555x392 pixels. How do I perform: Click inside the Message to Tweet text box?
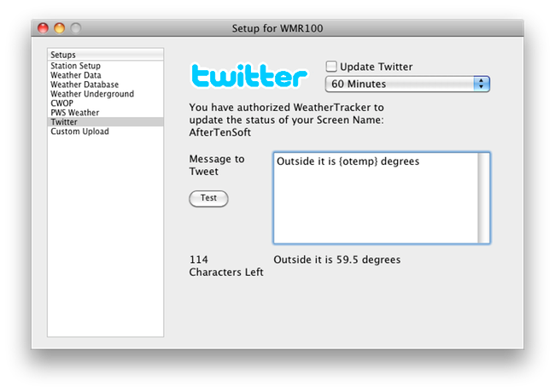tap(376, 198)
